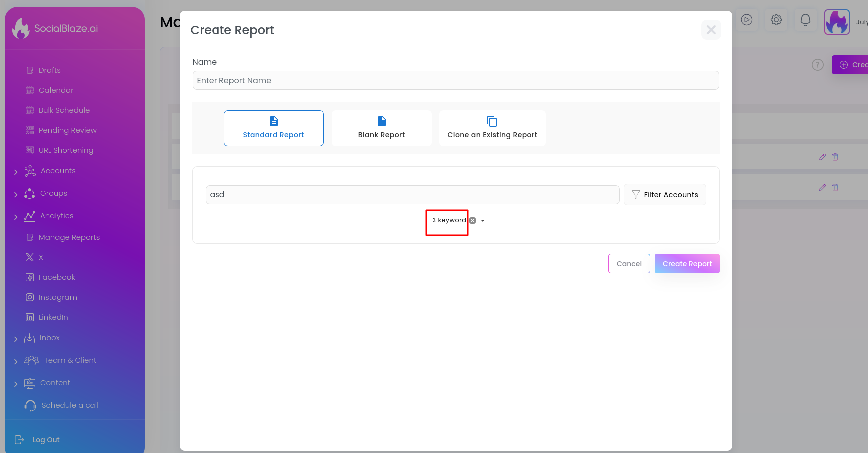The width and height of the screenshot is (868, 453).
Task: Click the Accounts network icon
Action: click(30, 171)
